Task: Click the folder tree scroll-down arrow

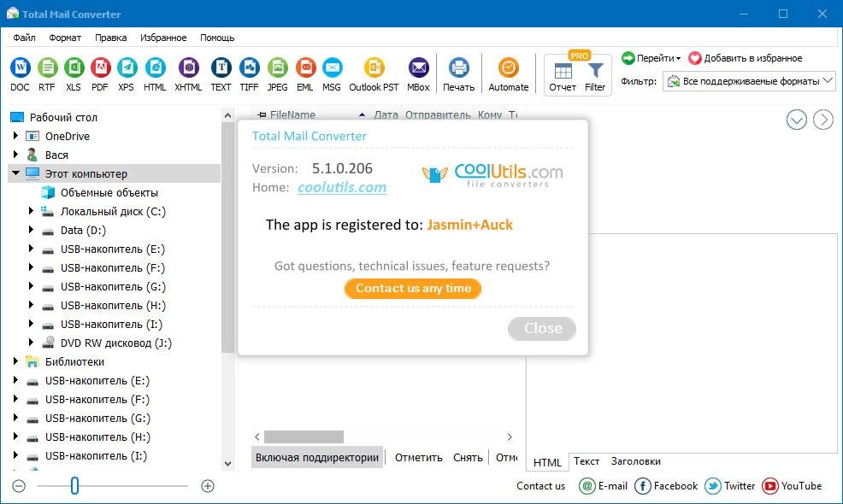Action: pyautogui.click(x=227, y=463)
